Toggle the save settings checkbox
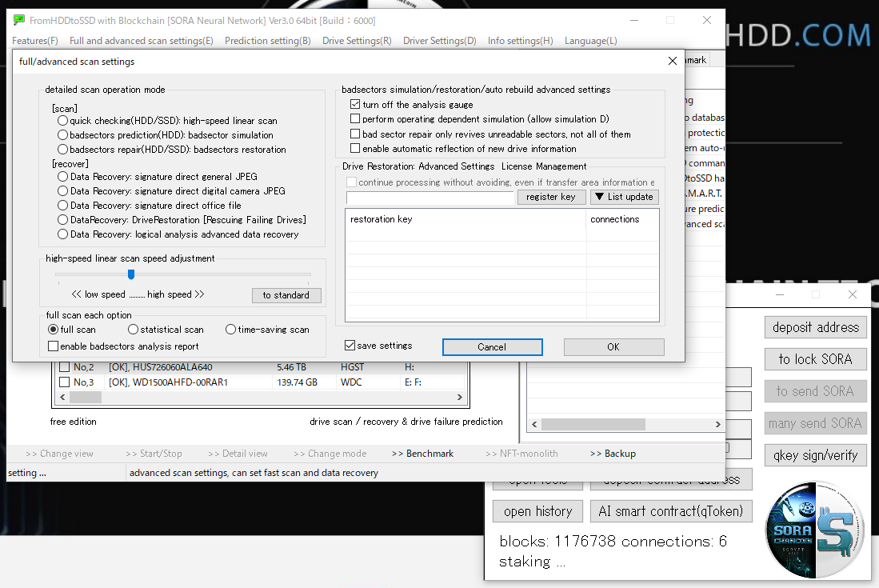879x588 pixels. (x=350, y=346)
